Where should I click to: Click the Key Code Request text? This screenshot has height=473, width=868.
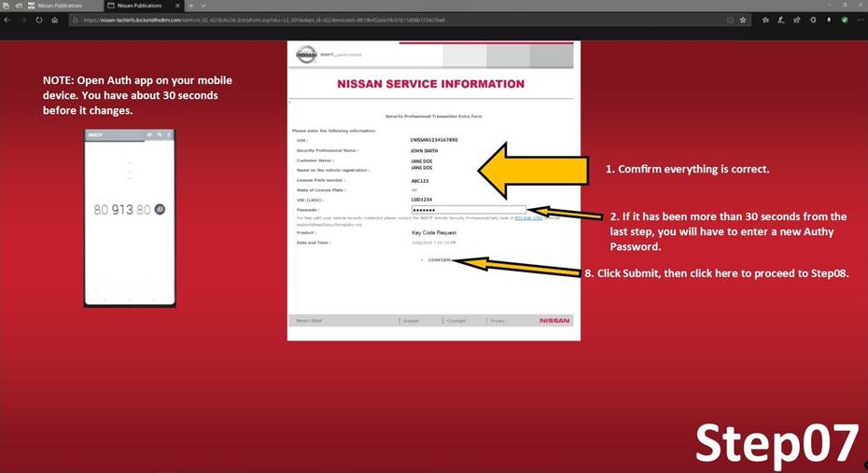434,233
